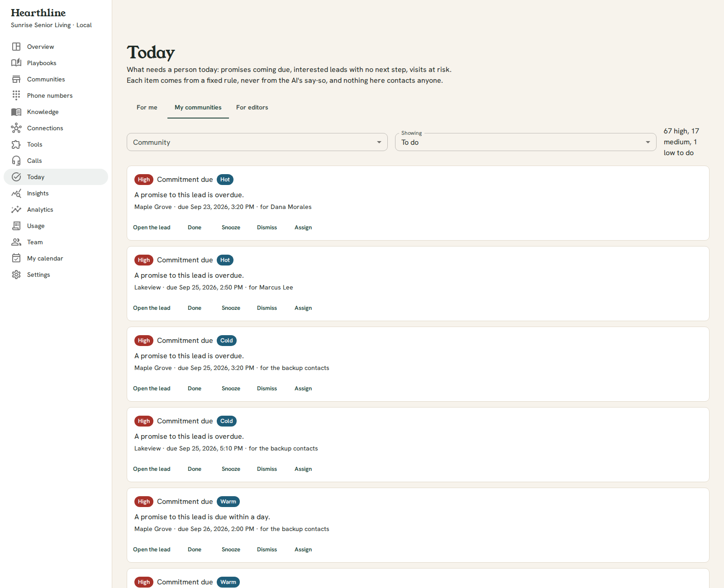
Task: Mark the Sep 26, 2:00 PM commitment Done
Action: tap(195, 550)
